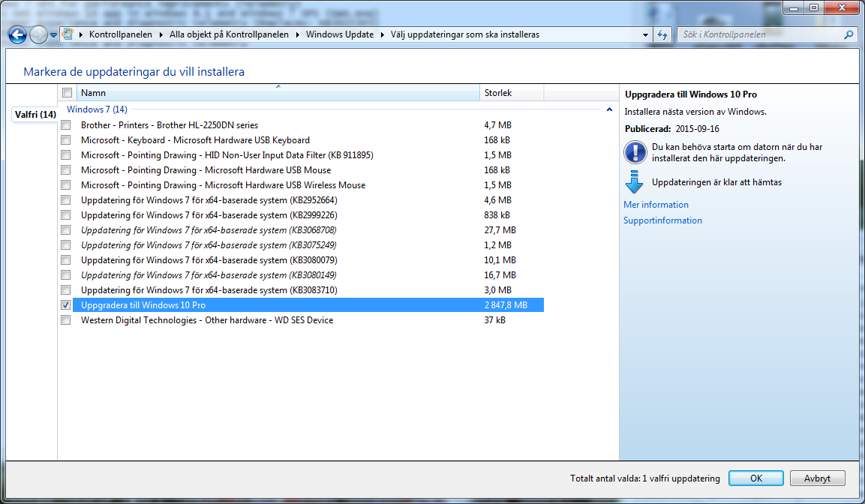Click the restart-required exclamation icon
865x504 pixels.
[x=635, y=152]
